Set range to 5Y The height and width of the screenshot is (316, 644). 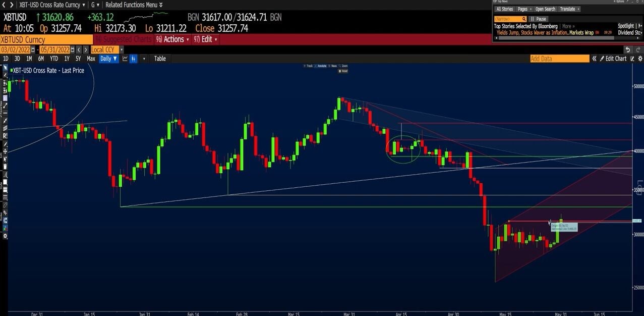(78, 59)
